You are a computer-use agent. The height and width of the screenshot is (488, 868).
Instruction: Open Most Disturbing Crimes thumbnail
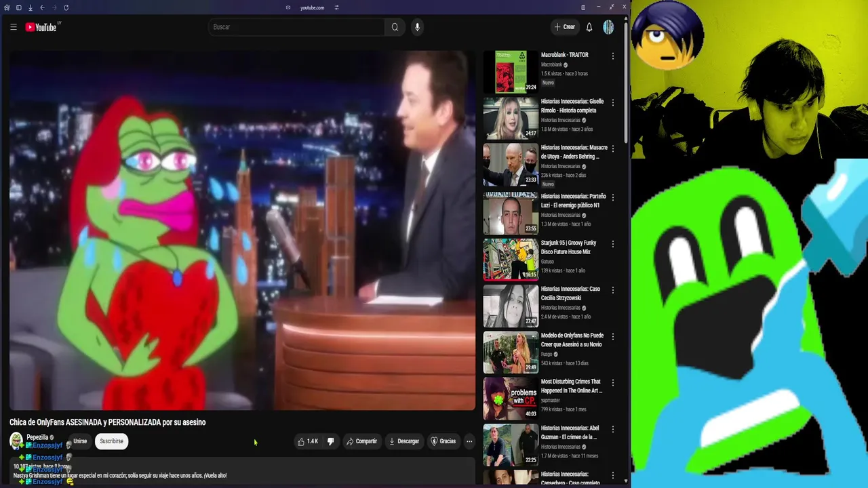pos(511,399)
